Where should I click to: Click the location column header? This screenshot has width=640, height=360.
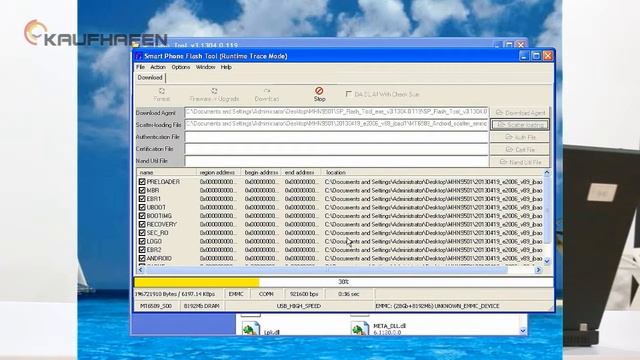click(432, 173)
